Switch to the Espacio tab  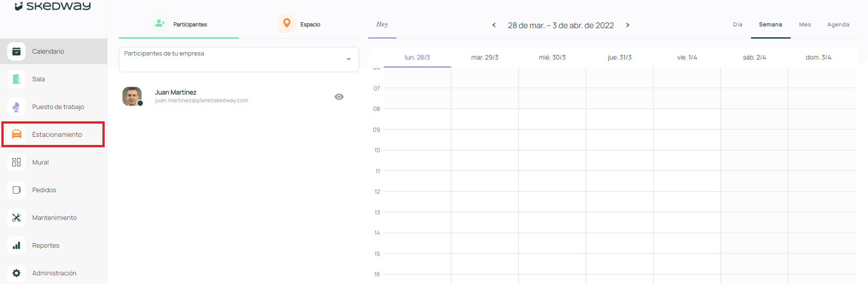[x=299, y=24]
